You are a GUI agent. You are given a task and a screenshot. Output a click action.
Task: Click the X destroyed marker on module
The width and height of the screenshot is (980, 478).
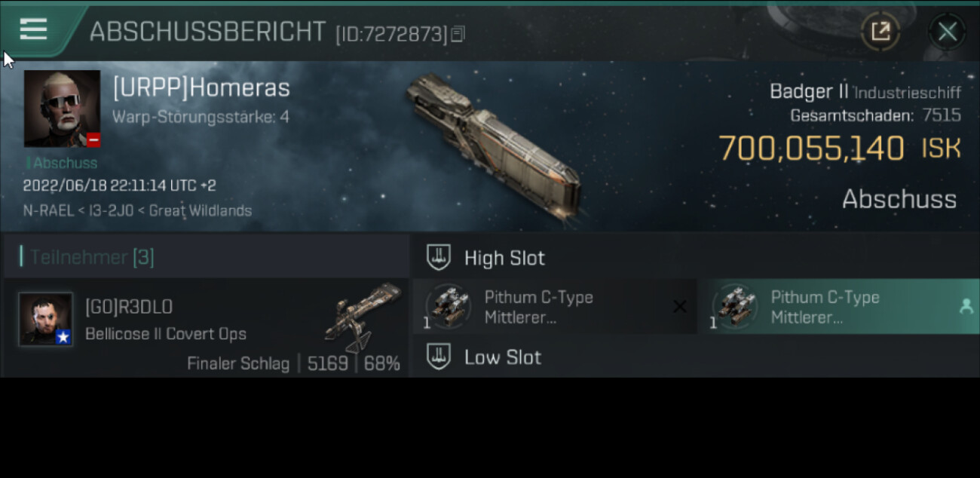tap(679, 306)
